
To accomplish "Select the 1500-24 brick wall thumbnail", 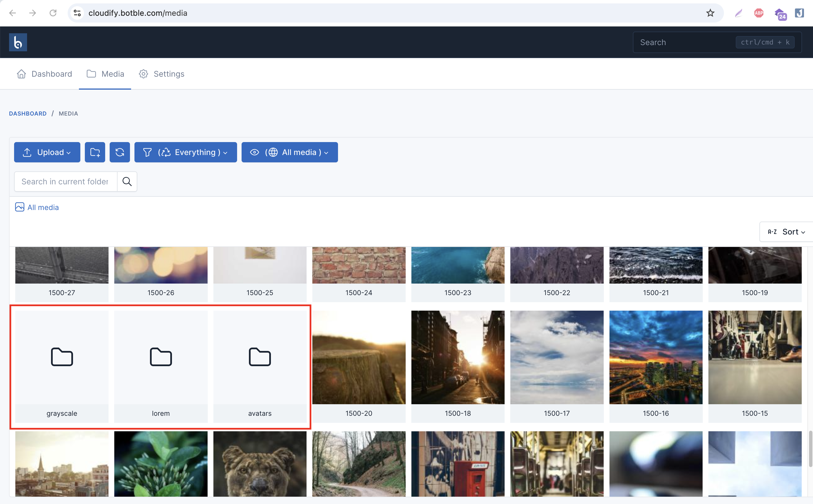I will (359, 265).
